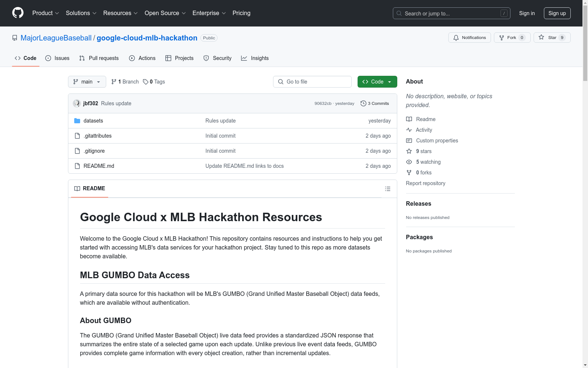This screenshot has height=368, width=588.
Task: Click the Go to file search field
Action: (312, 82)
